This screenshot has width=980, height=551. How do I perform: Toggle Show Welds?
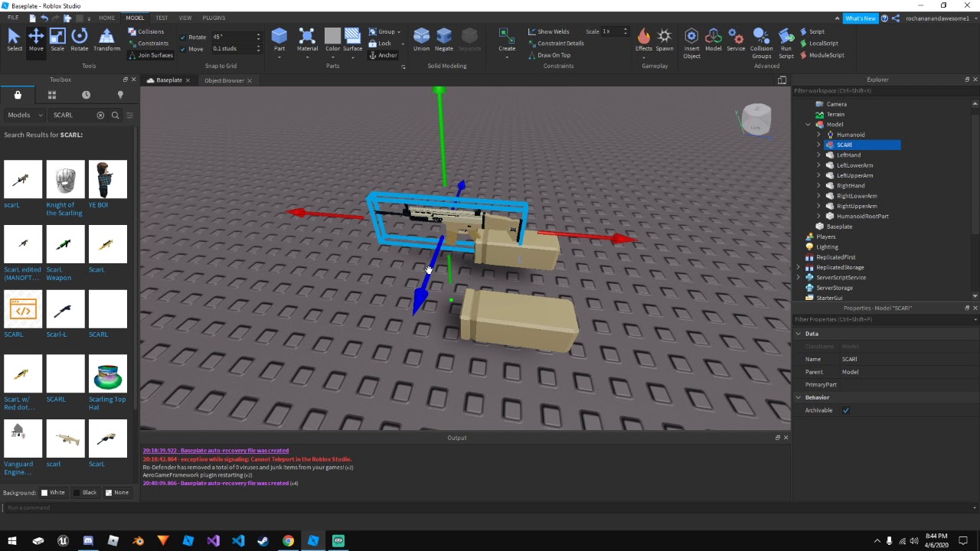point(548,31)
